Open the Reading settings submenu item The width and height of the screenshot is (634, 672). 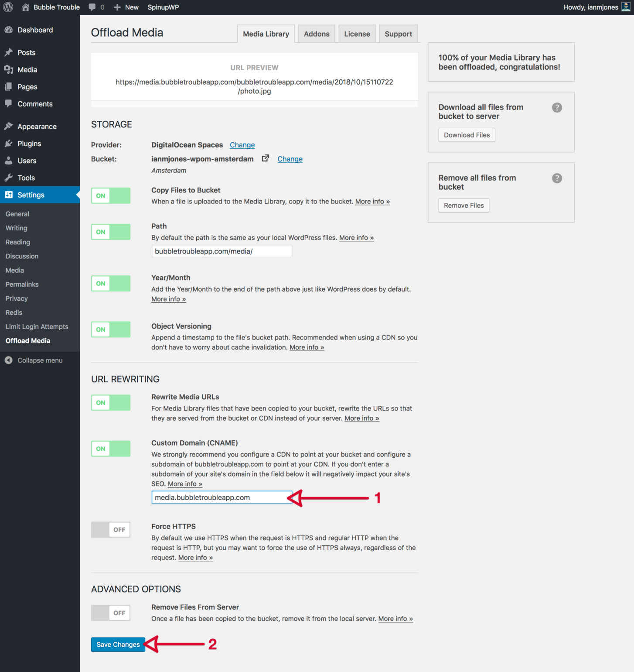pyautogui.click(x=18, y=242)
